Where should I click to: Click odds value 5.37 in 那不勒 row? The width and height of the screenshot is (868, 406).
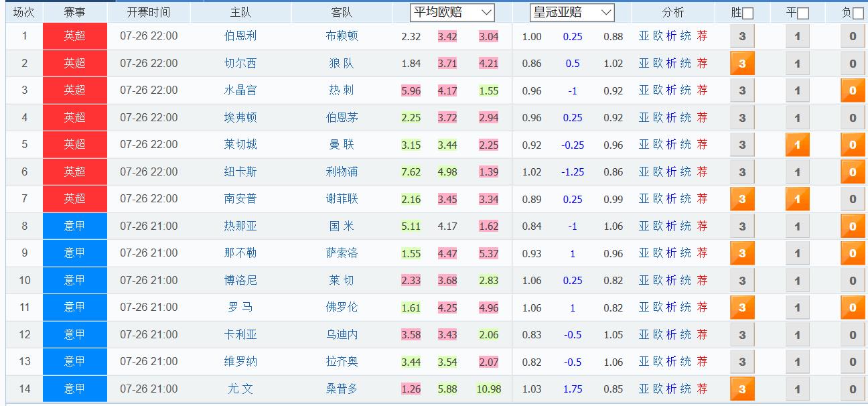(x=489, y=253)
